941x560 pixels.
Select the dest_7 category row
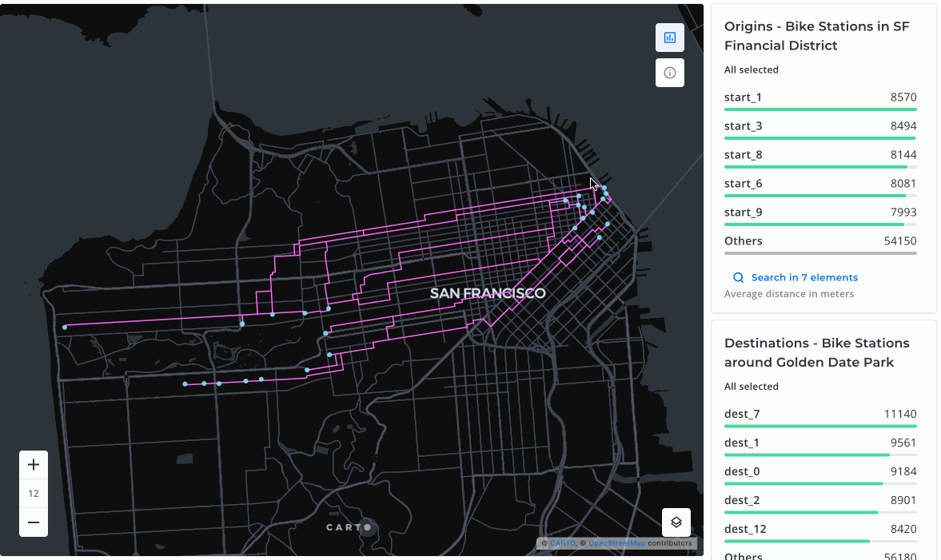click(819, 415)
